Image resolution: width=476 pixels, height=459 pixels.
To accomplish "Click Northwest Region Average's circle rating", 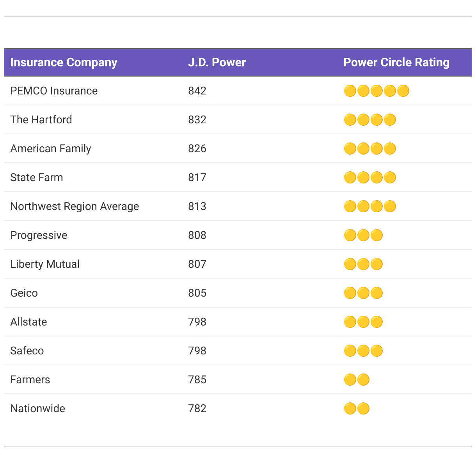I will pyautogui.click(x=370, y=206).
